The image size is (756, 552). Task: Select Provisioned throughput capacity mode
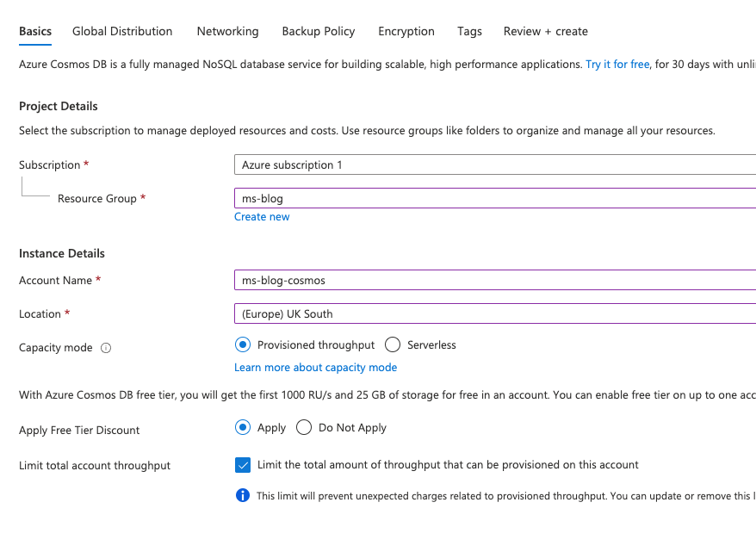(x=243, y=344)
